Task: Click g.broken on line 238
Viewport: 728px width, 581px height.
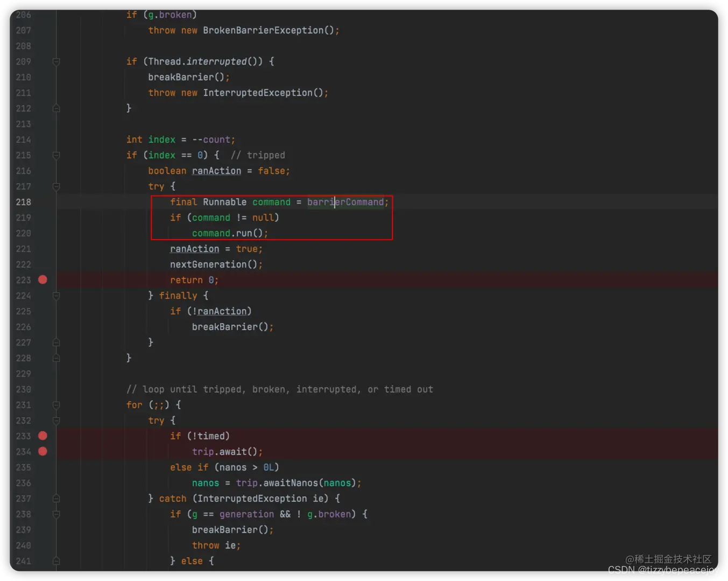Action: 329,514
